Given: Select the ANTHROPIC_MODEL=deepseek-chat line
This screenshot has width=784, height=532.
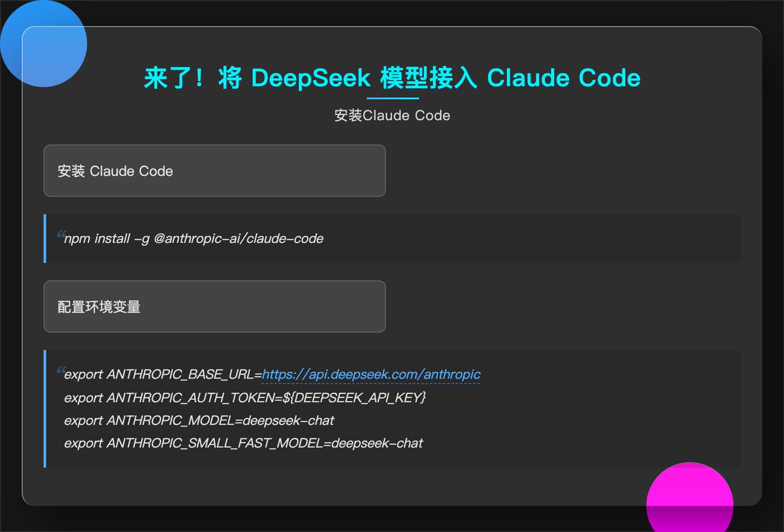Looking at the screenshot, I should [x=199, y=420].
